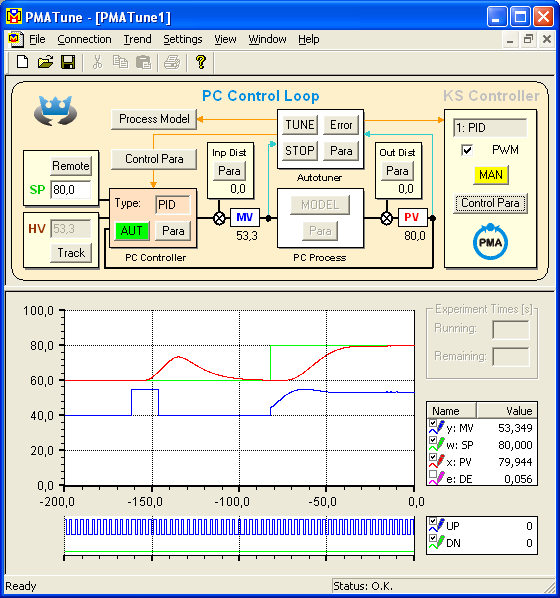
Task: Enable the e: DE trend checkbox
Action: pos(433,474)
